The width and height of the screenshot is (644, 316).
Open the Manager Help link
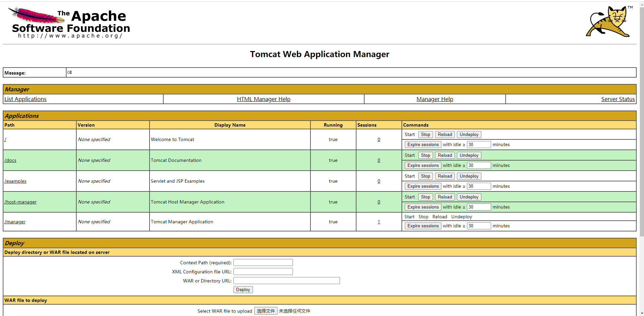[435, 99]
